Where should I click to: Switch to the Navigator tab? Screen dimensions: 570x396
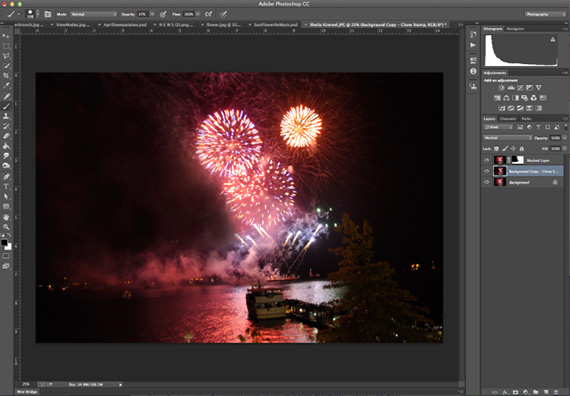point(515,29)
